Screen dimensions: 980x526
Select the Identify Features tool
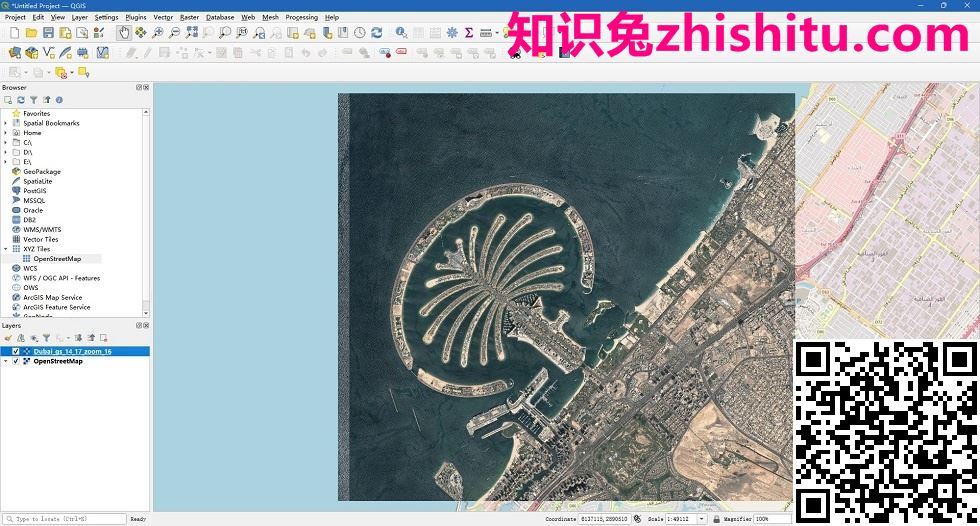click(401, 32)
